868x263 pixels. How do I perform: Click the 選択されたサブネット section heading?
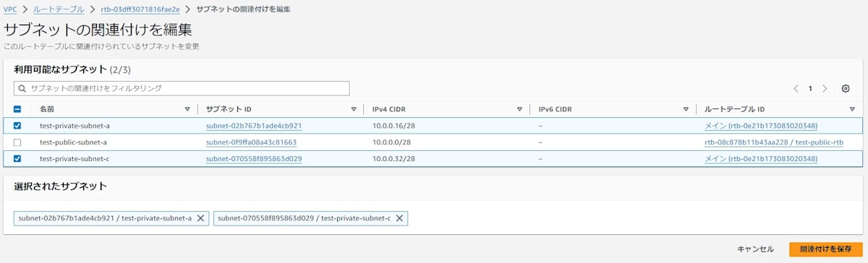point(60,186)
